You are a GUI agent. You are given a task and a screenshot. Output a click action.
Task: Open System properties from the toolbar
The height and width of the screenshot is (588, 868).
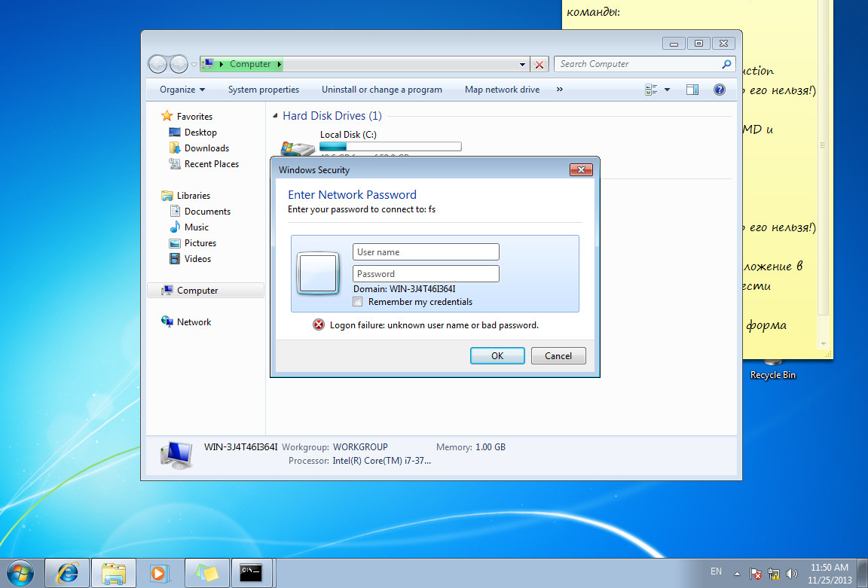264,90
